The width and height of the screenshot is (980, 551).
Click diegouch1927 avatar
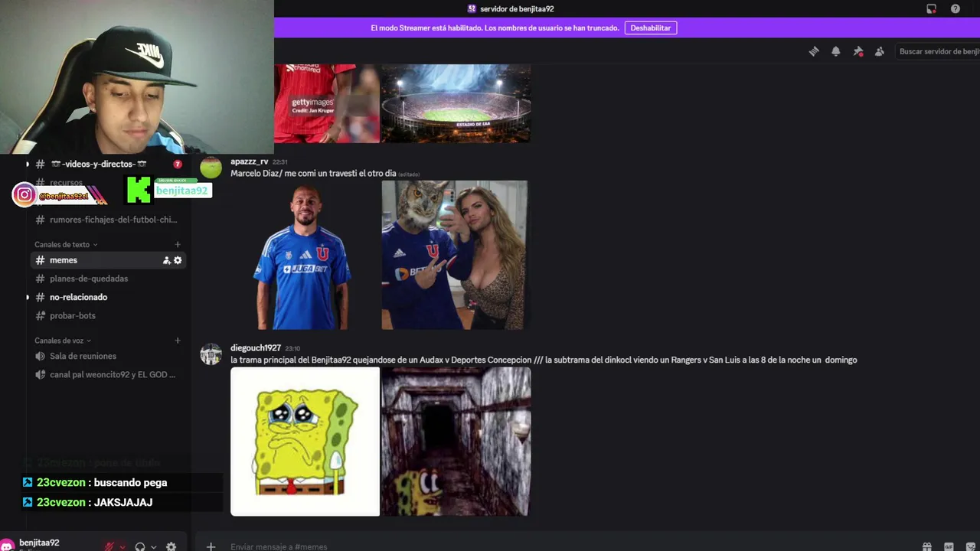pos(211,354)
